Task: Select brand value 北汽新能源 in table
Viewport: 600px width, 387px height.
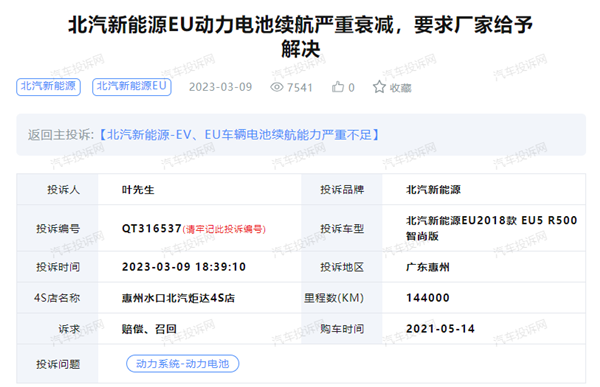Action: (x=433, y=189)
